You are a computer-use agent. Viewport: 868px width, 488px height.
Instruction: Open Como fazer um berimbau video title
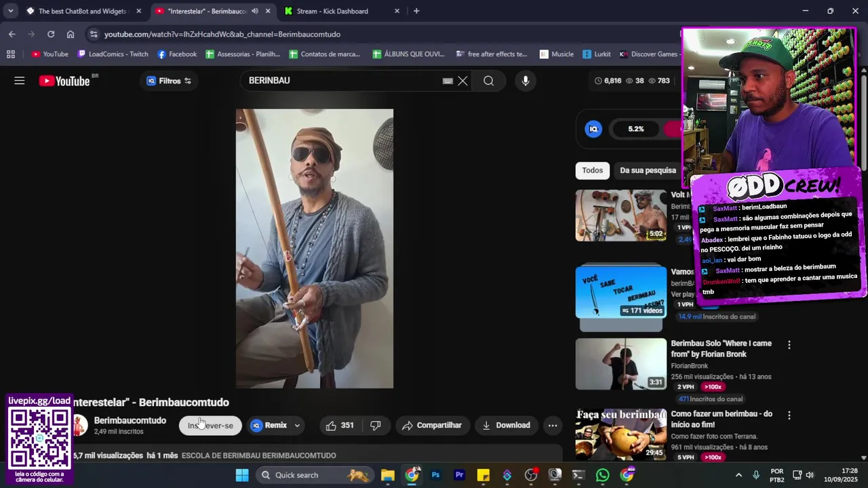[722, 419]
